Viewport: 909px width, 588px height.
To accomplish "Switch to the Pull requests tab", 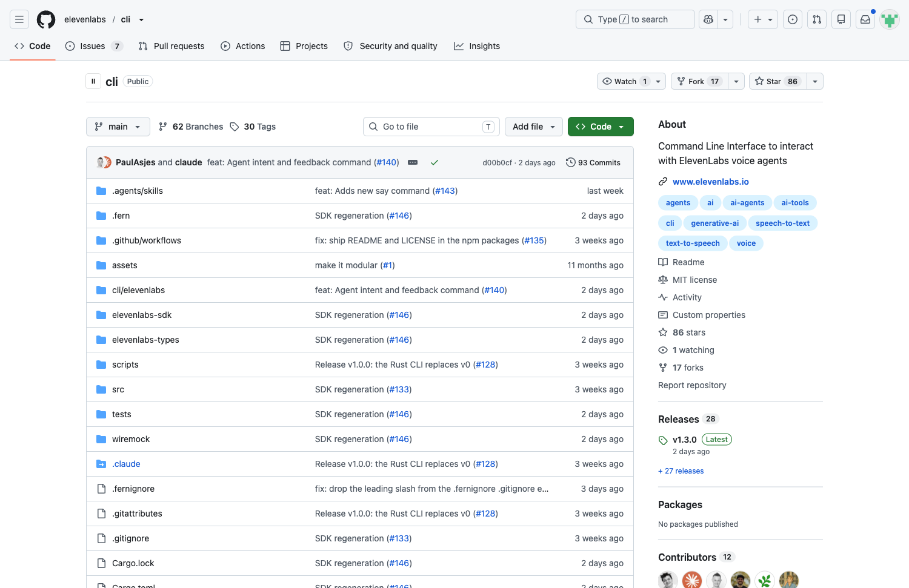I will click(x=171, y=46).
